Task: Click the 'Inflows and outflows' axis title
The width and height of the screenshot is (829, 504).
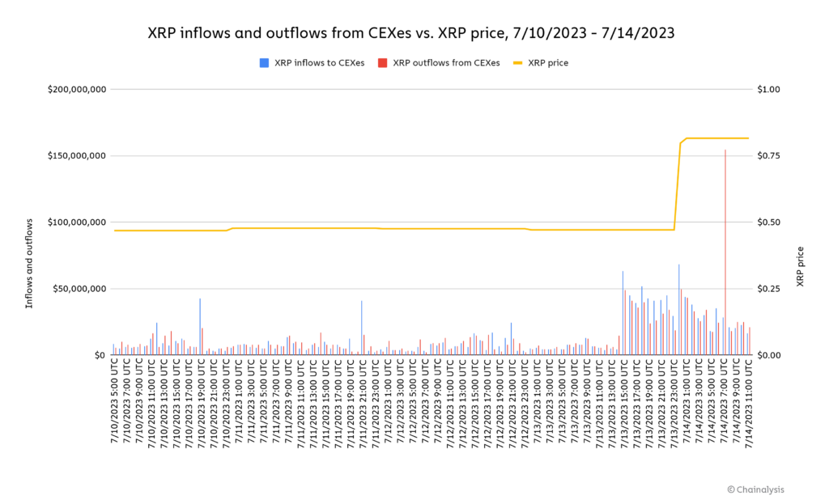Action: pyautogui.click(x=29, y=263)
